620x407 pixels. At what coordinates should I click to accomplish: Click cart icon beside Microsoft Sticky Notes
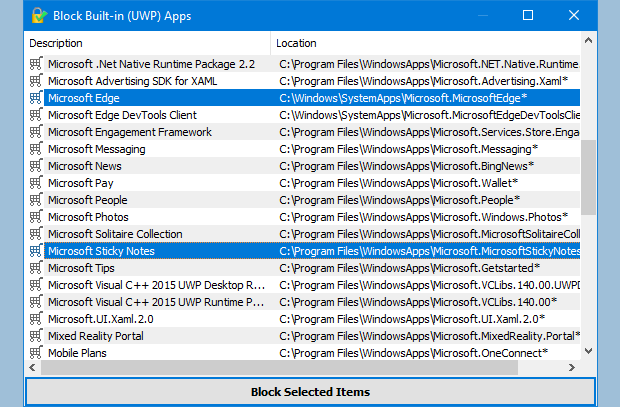[36, 251]
